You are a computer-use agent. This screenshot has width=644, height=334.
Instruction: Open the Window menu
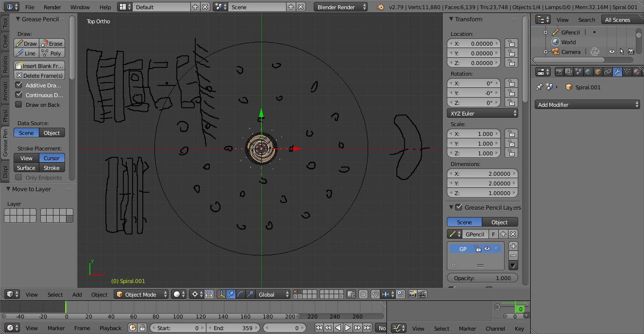pos(80,7)
